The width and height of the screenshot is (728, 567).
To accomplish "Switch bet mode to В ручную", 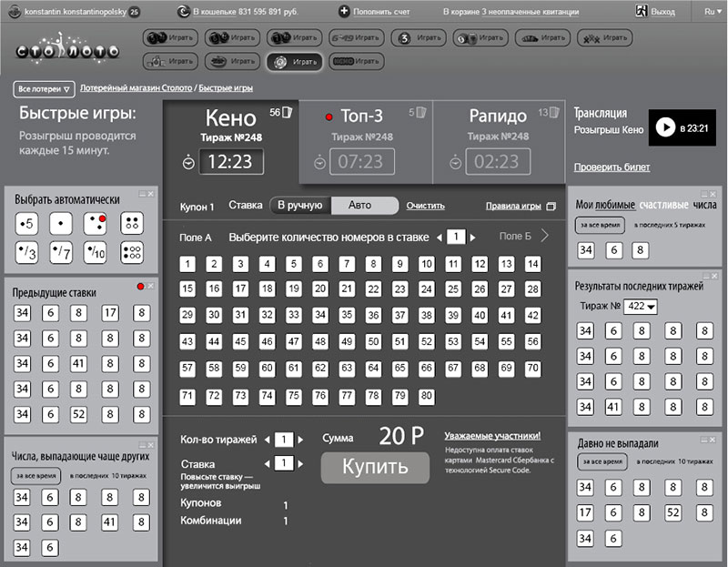I will pyautogui.click(x=300, y=206).
